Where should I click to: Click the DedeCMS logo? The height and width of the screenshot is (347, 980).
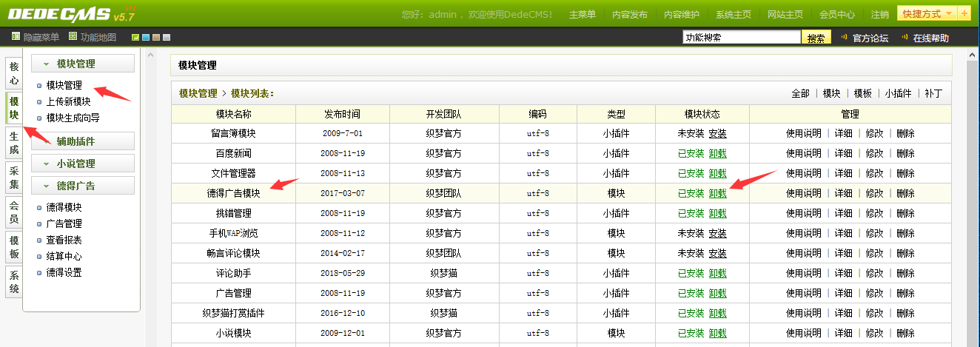click(67, 14)
